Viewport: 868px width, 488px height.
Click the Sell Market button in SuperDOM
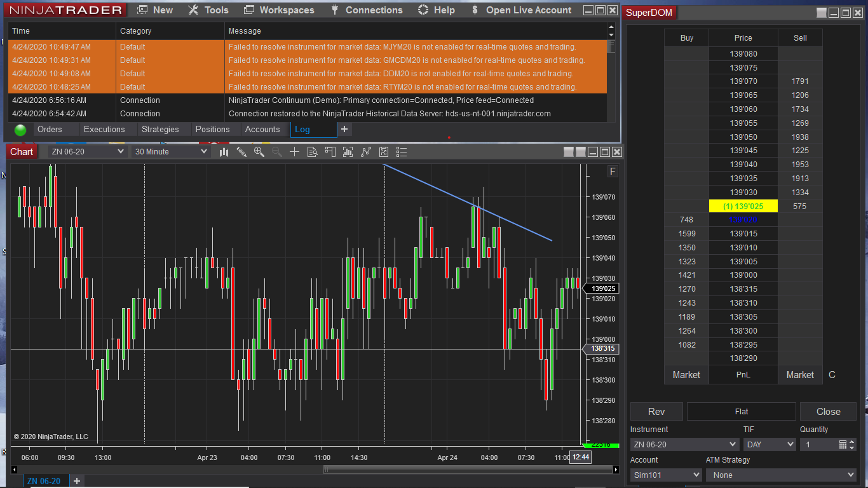pos(800,375)
